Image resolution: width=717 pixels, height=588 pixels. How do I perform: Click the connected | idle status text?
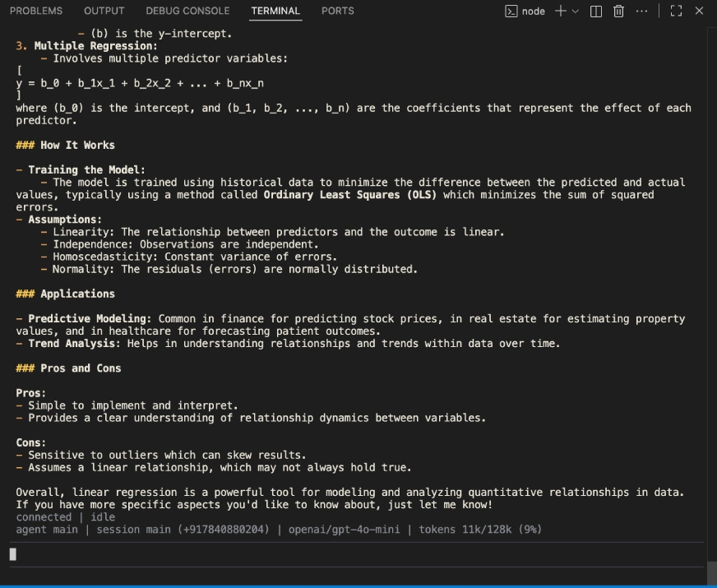click(x=66, y=517)
